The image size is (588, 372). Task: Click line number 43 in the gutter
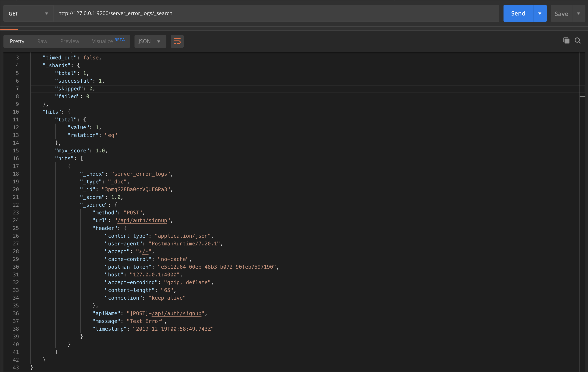(16, 368)
